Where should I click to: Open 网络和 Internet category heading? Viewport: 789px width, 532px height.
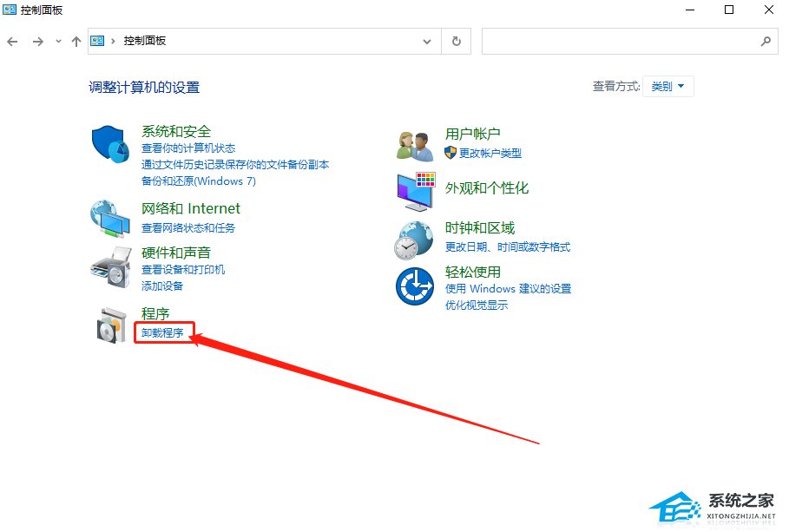[191, 208]
